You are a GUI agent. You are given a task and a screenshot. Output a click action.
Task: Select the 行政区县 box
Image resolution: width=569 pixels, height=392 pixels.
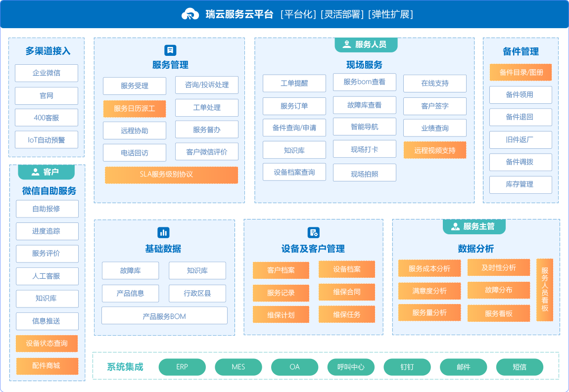point(197,293)
